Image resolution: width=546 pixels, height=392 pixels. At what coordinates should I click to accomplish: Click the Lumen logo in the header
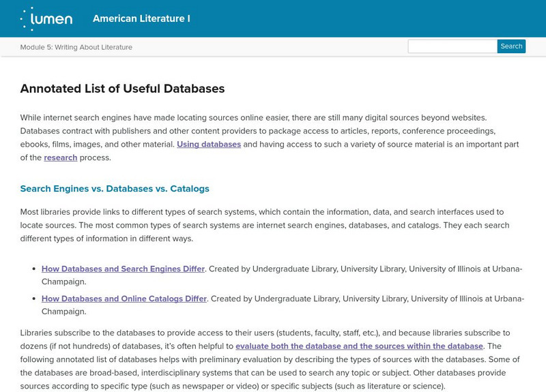tap(46, 18)
